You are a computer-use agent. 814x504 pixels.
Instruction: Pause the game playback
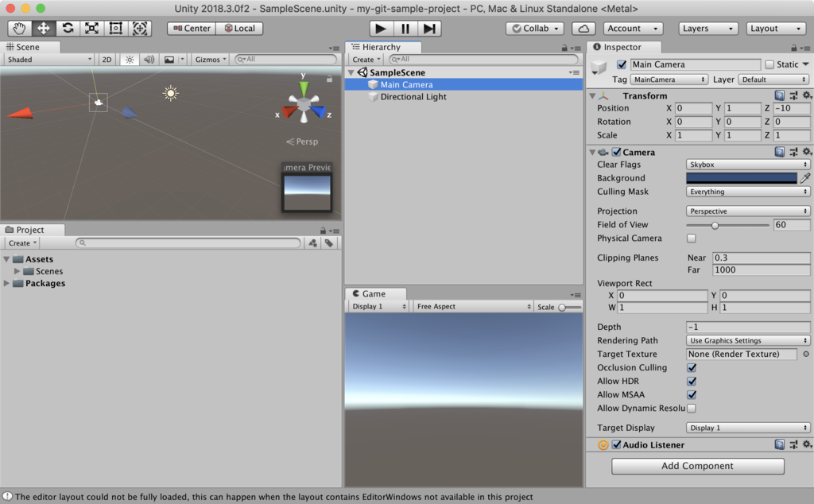coord(405,29)
